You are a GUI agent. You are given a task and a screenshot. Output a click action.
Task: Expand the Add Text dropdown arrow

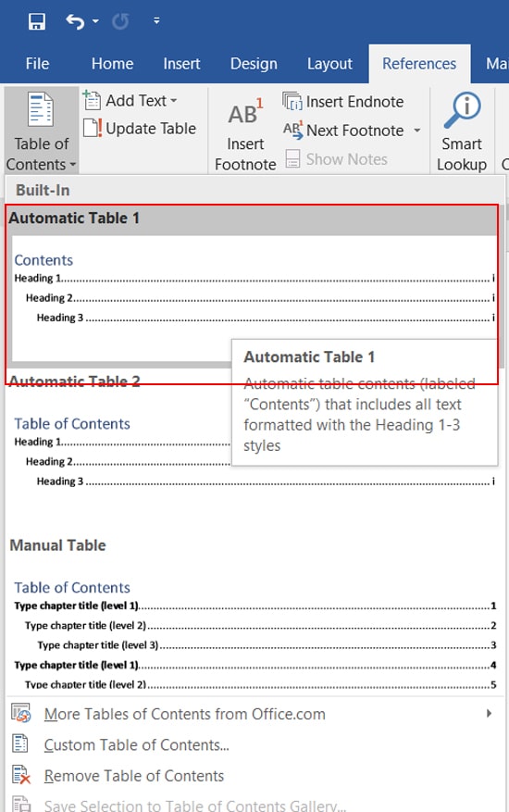click(173, 101)
